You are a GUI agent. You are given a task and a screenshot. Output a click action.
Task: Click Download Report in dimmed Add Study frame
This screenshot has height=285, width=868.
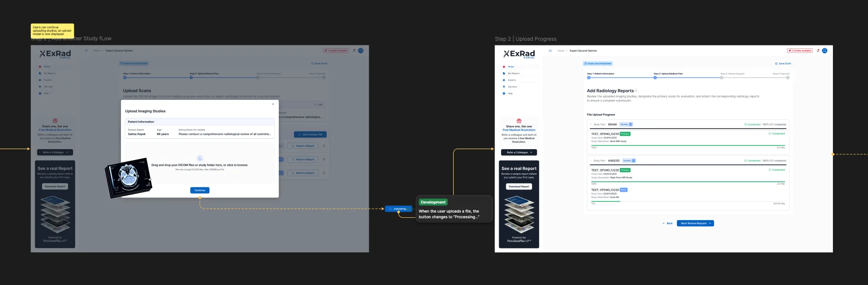point(55,187)
